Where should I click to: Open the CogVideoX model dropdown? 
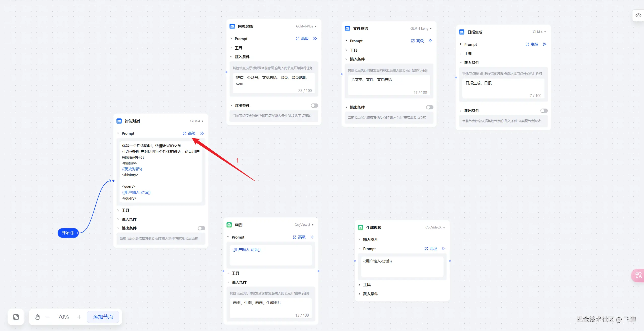point(435,227)
